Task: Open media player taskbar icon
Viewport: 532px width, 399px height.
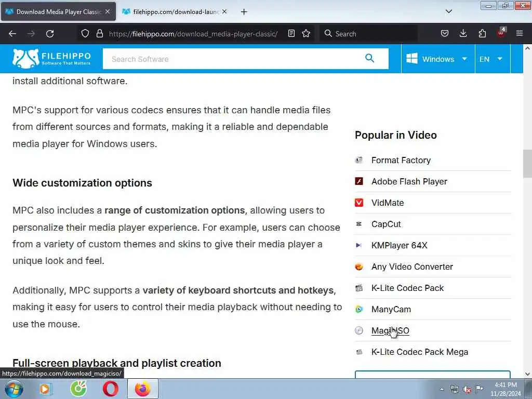Action: (45, 389)
